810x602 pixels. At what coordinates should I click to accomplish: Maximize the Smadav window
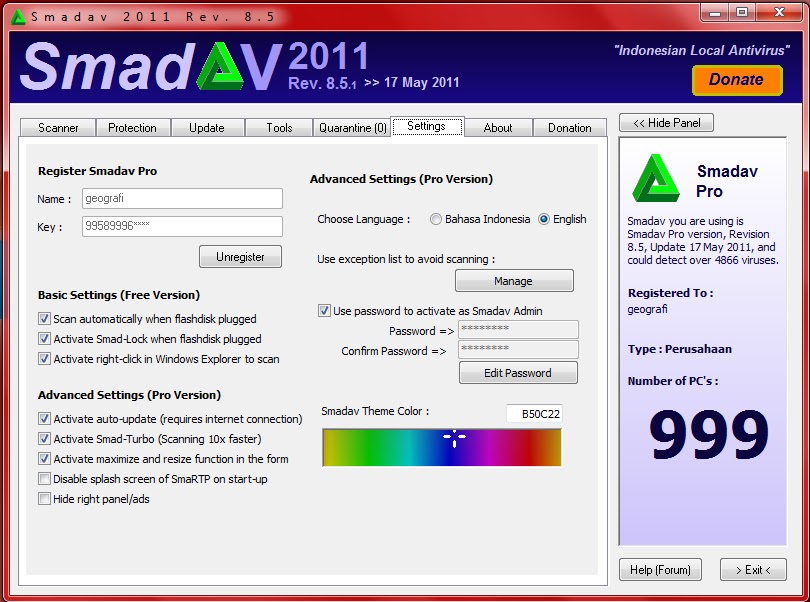coord(742,12)
